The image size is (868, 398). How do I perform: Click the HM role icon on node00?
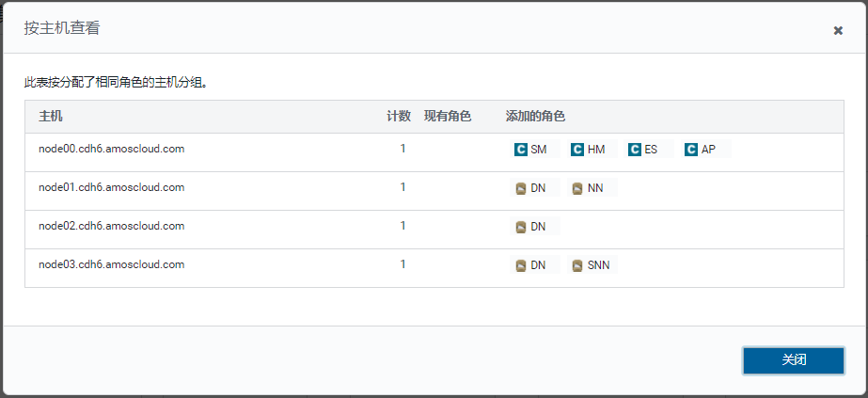click(x=577, y=150)
